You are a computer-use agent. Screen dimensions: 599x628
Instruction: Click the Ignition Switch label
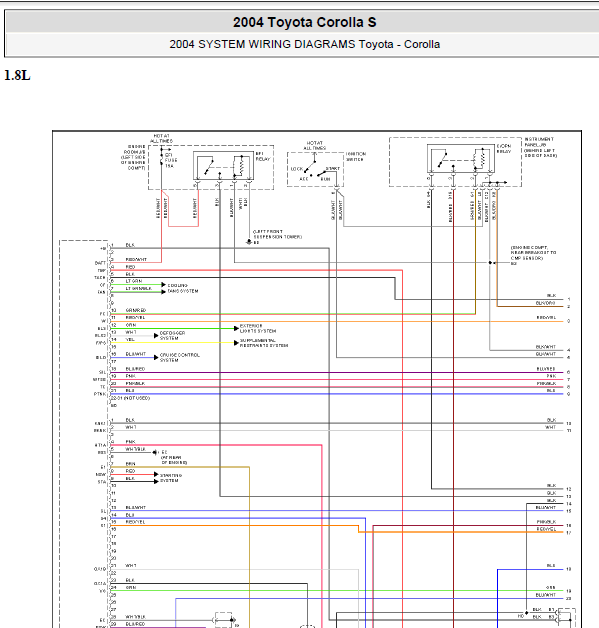pos(356,157)
